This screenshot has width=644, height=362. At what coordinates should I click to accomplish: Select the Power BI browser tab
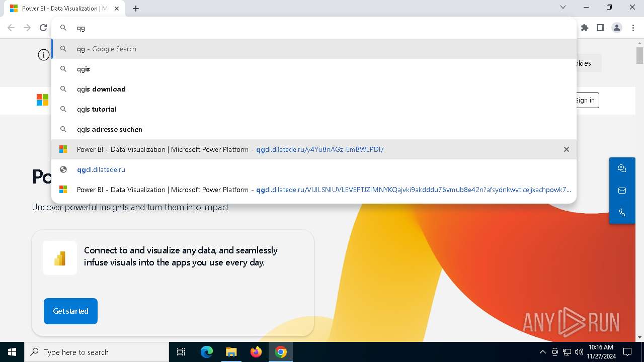pyautogui.click(x=64, y=9)
